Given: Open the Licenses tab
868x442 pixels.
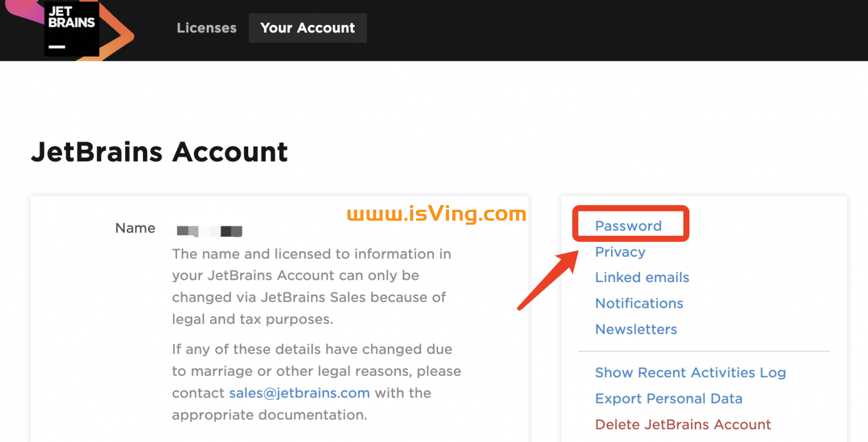Looking at the screenshot, I should coord(207,28).
